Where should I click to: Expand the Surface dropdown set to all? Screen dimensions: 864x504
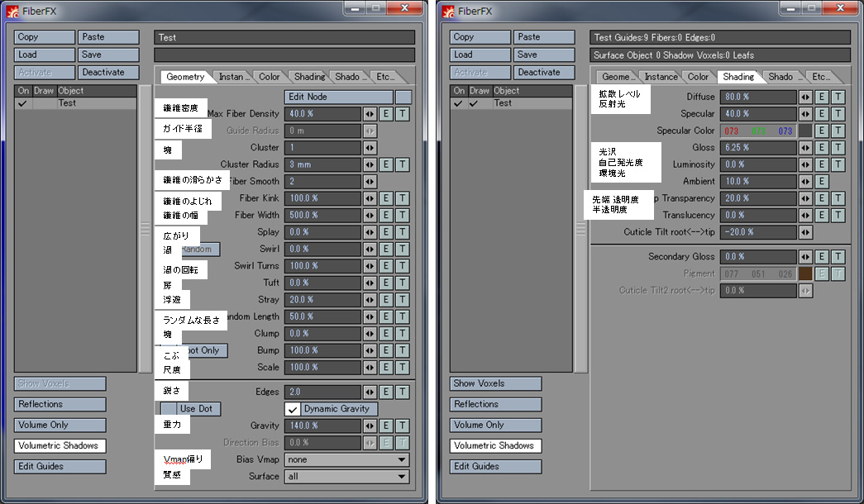(346, 477)
